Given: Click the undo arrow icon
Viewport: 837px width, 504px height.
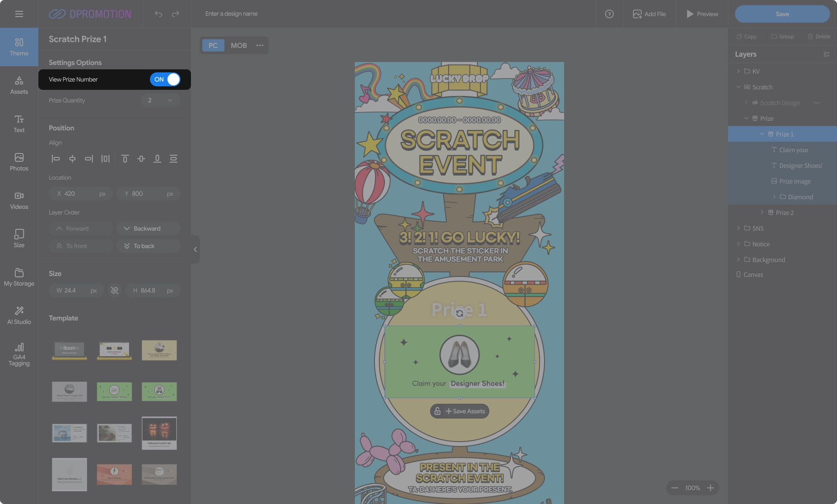Looking at the screenshot, I should click(x=158, y=14).
